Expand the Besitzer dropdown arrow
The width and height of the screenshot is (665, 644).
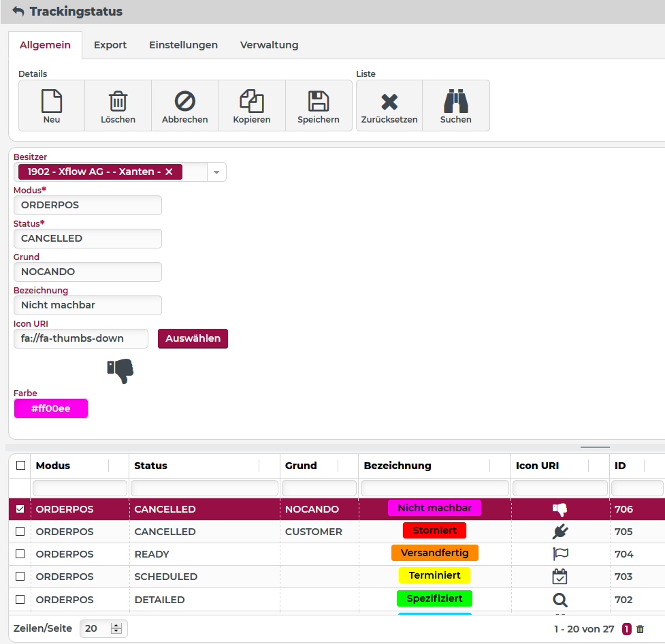pyautogui.click(x=216, y=172)
